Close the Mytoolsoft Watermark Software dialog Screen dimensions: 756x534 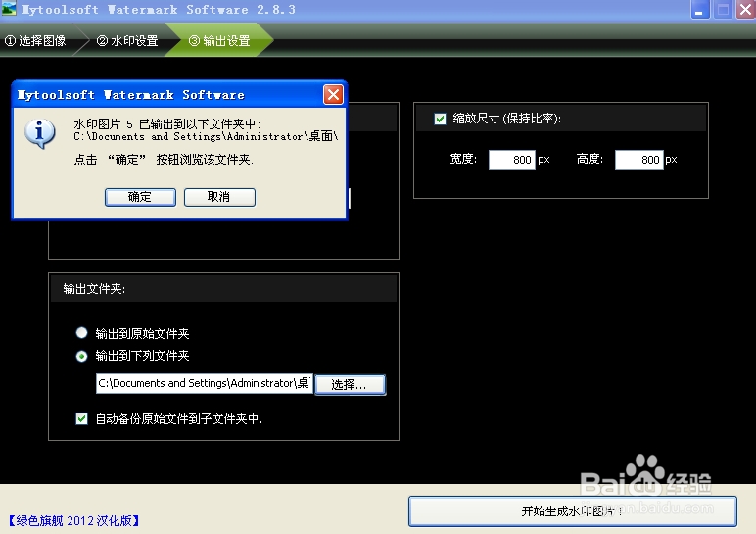tap(333, 94)
